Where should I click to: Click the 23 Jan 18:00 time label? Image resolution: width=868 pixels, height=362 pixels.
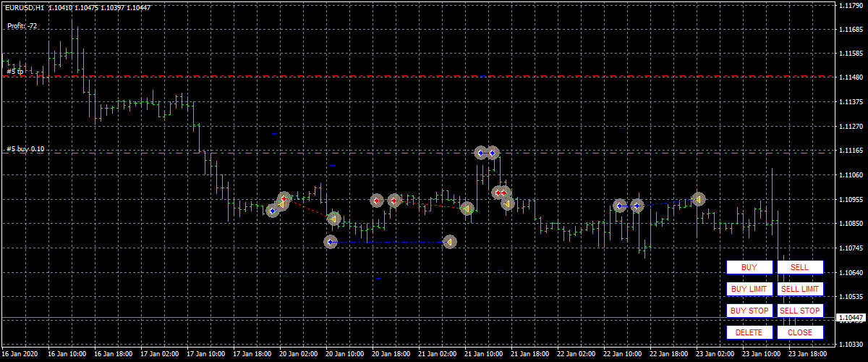pos(807,355)
